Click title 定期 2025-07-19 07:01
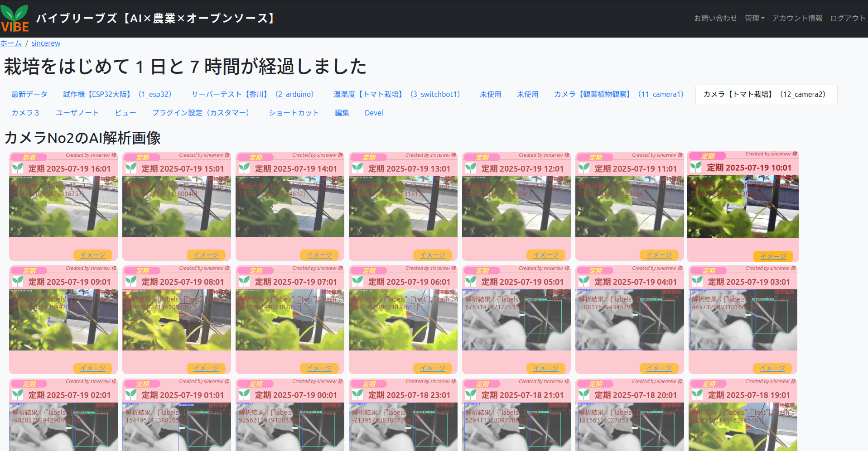 point(296,282)
